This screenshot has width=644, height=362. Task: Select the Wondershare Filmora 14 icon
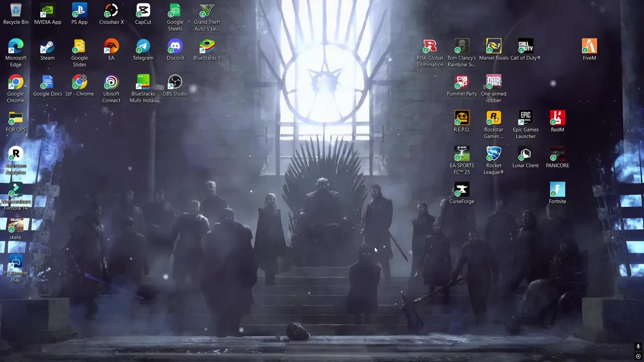tap(16, 190)
